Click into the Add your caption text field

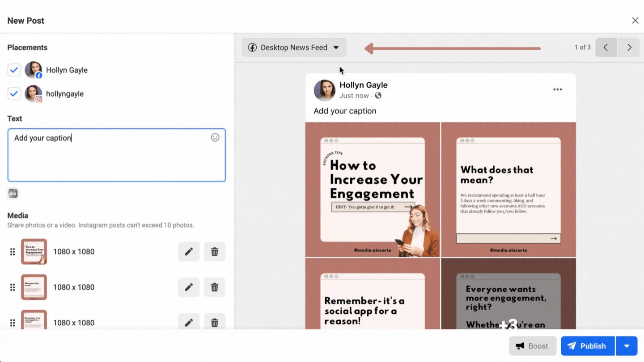pos(117,155)
